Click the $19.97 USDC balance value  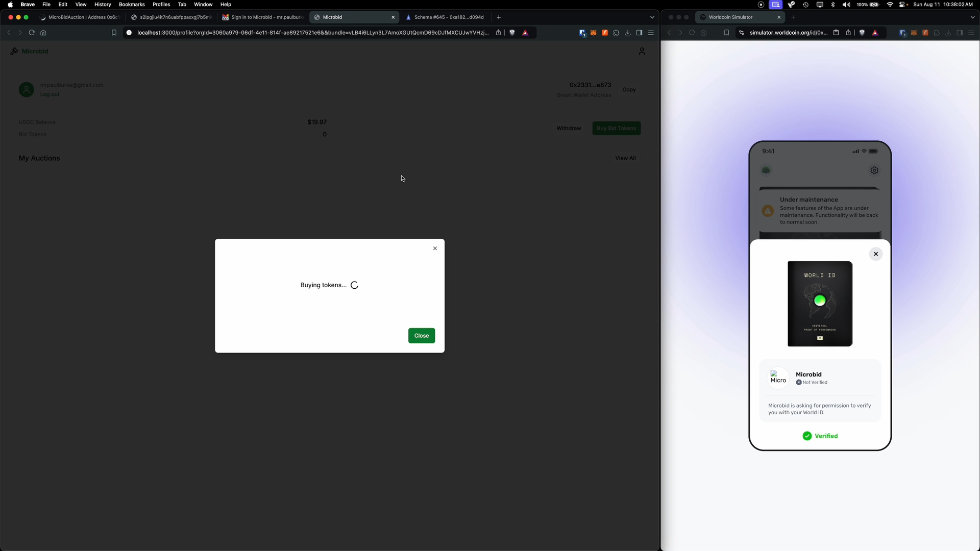(x=317, y=122)
